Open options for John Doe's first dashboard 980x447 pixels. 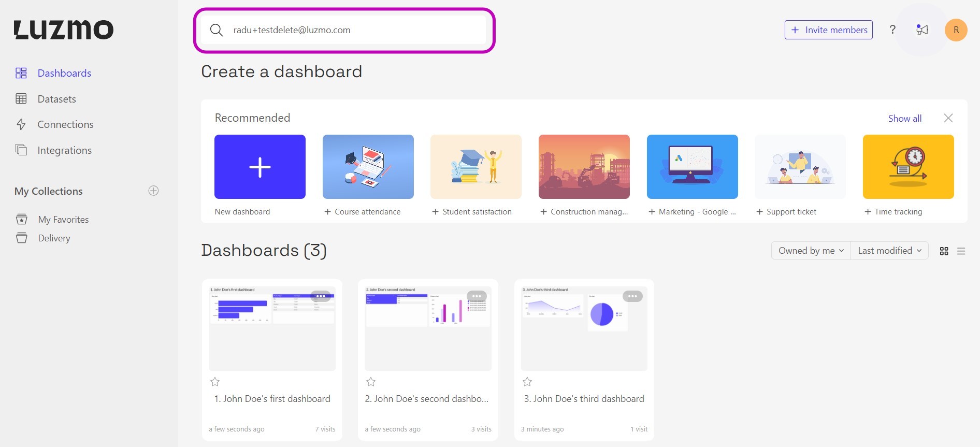(x=321, y=296)
